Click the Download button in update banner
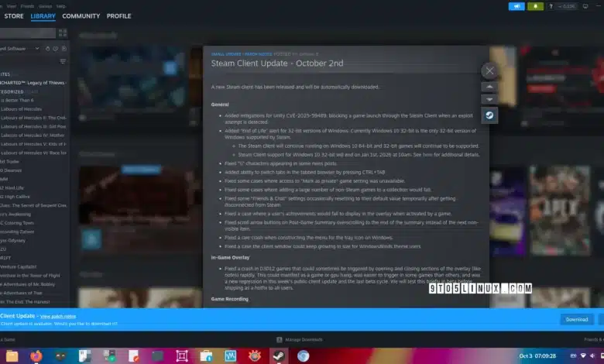Viewport: 604px width, 364px height. 577,319
